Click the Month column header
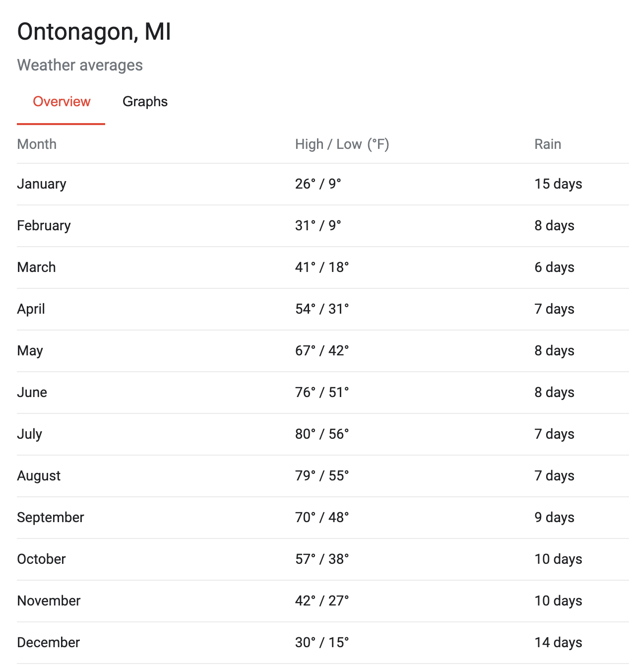 click(x=37, y=144)
